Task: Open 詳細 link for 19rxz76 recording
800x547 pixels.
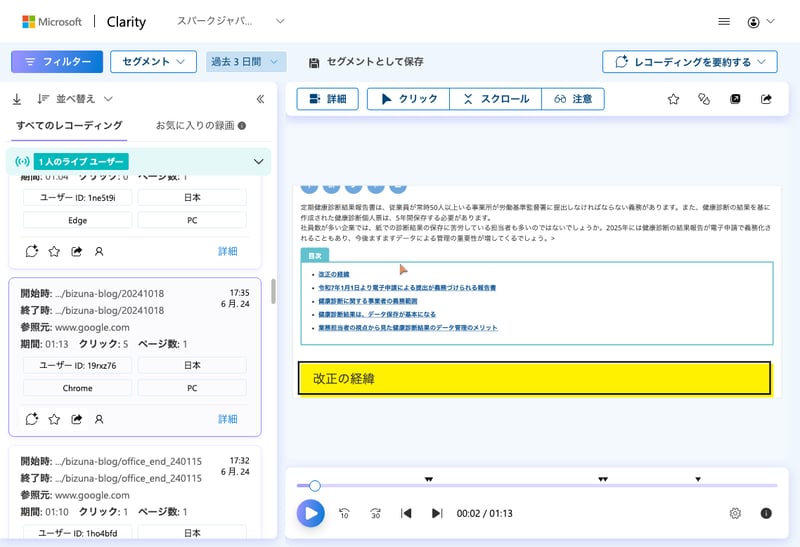Action: (x=228, y=419)
